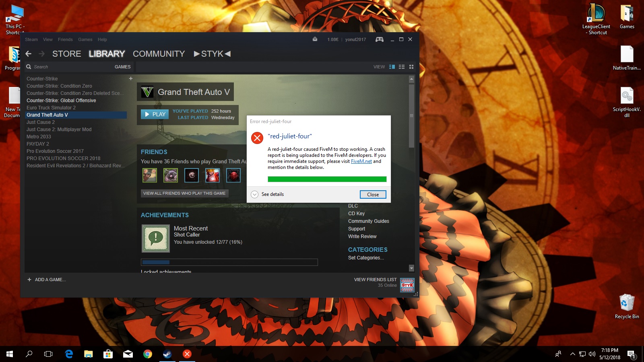The width and height of the screenshot is (644, 362).
Task: Open Windows Start menu
Action: pos(10,354)
